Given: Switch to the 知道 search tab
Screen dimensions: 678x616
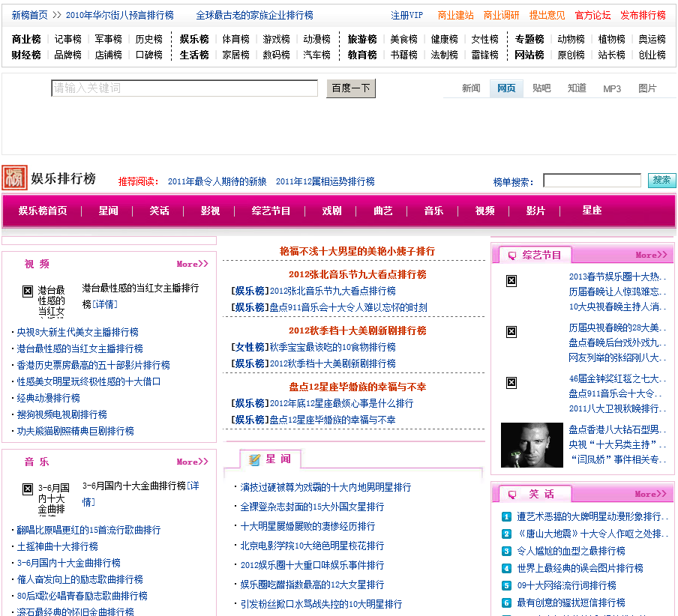Looking at the screenshot, I should [577, 88].
